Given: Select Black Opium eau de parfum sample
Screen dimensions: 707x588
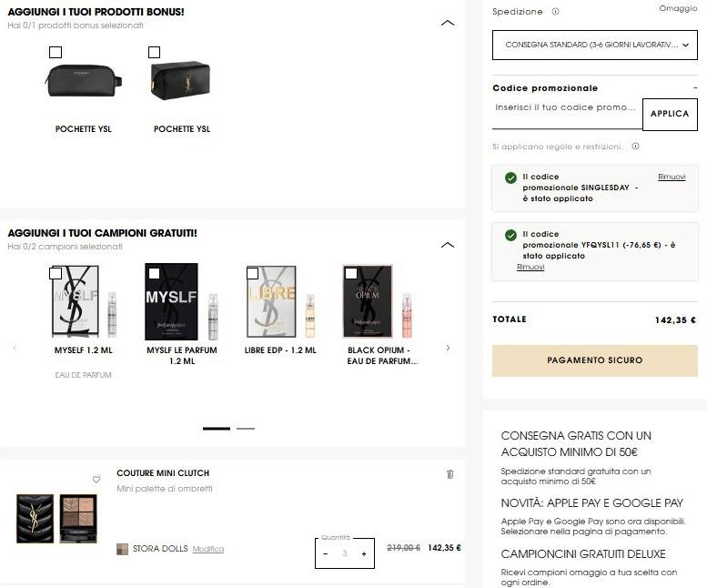Looking at the screenshot, I should coord(351,273).
